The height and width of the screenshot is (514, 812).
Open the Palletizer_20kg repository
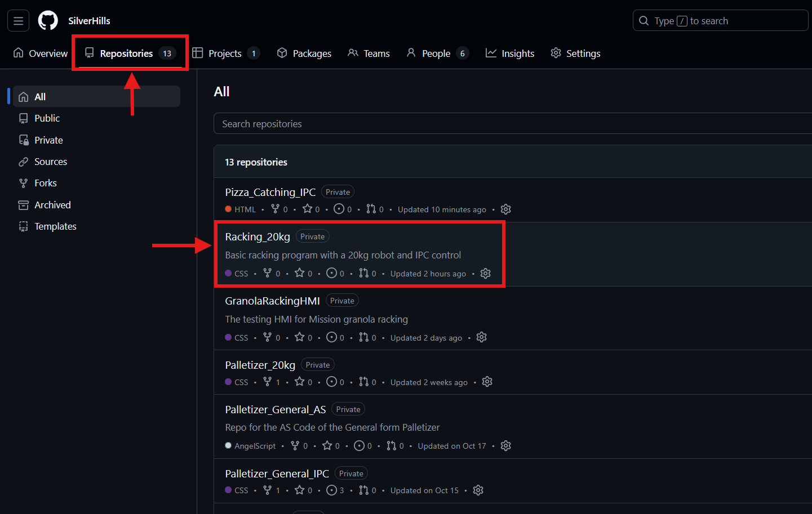tap(260, 365)
